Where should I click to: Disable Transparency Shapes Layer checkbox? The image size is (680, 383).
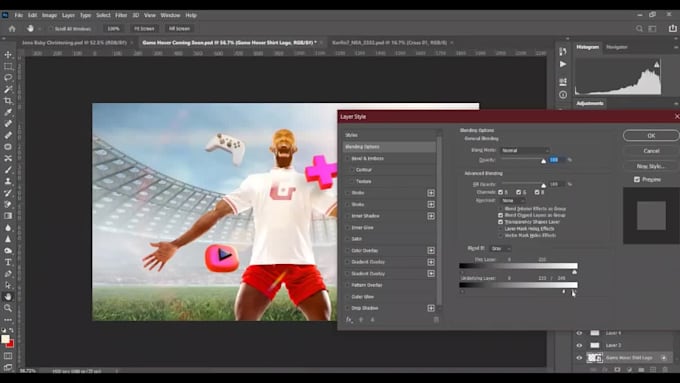[500, 222]
